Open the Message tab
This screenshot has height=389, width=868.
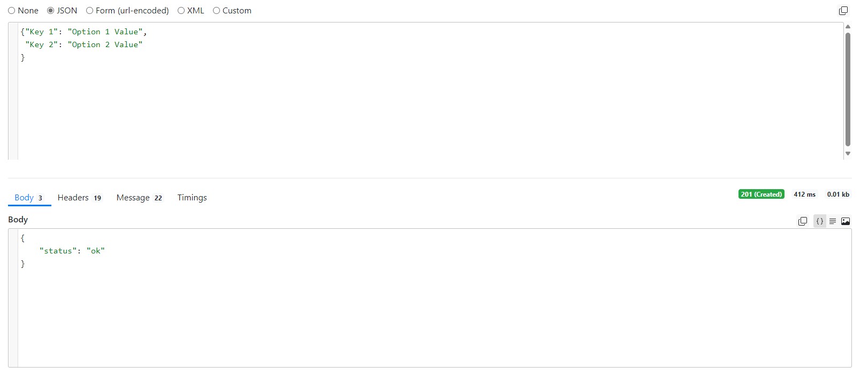pos(139,198)
